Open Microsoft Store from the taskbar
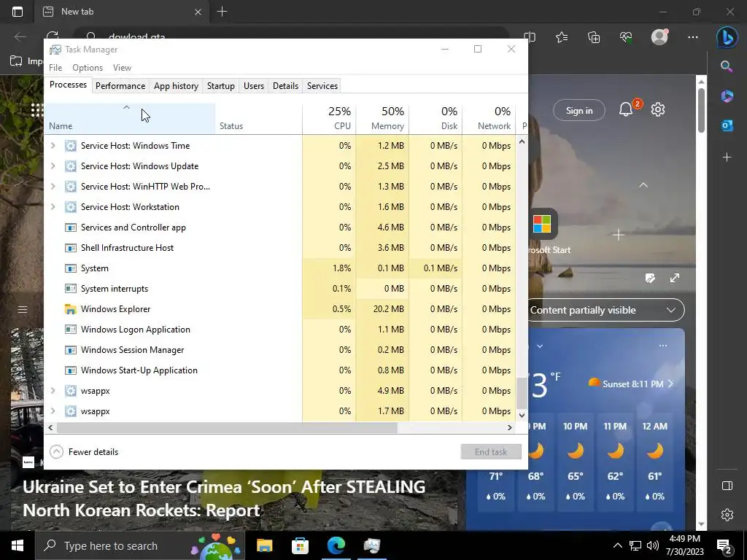 (x=300, y=545)
